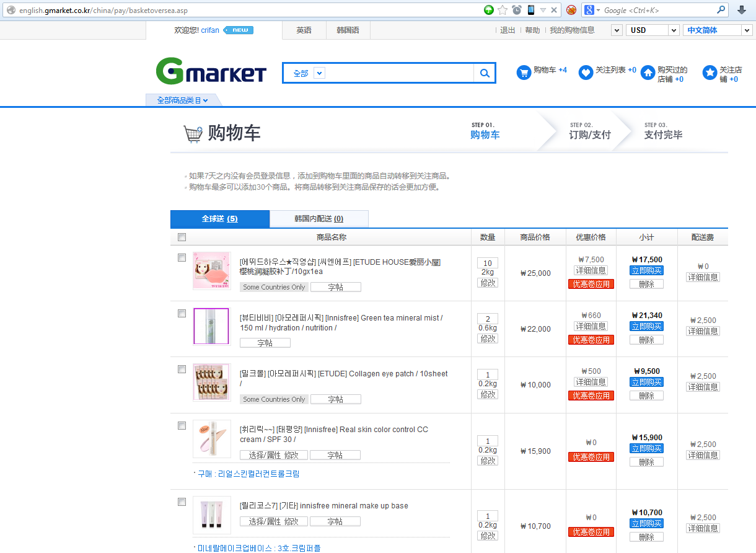Image resolution: width=756 pixels, height=553 pixels.
Task: Click 详细信息 under ₩0 shipping fee of lip patch
Action: [703, 277]
